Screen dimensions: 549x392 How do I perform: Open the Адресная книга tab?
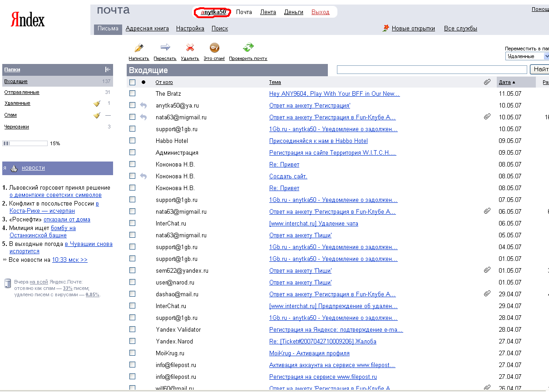click(147, 29)
